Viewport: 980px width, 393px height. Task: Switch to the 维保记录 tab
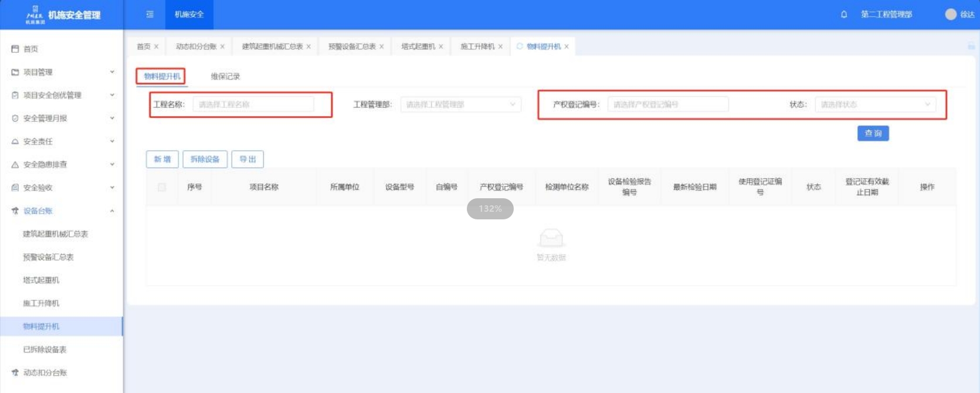coord(225,76)
